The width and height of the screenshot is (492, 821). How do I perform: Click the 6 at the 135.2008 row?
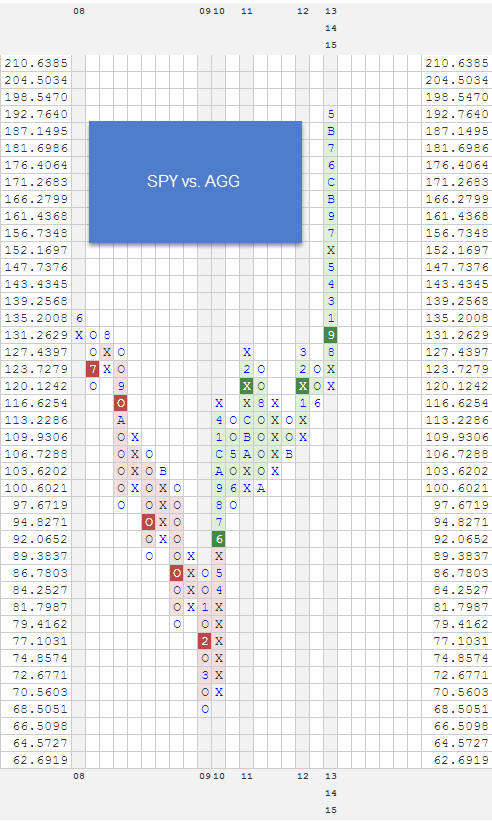point(79,318)
